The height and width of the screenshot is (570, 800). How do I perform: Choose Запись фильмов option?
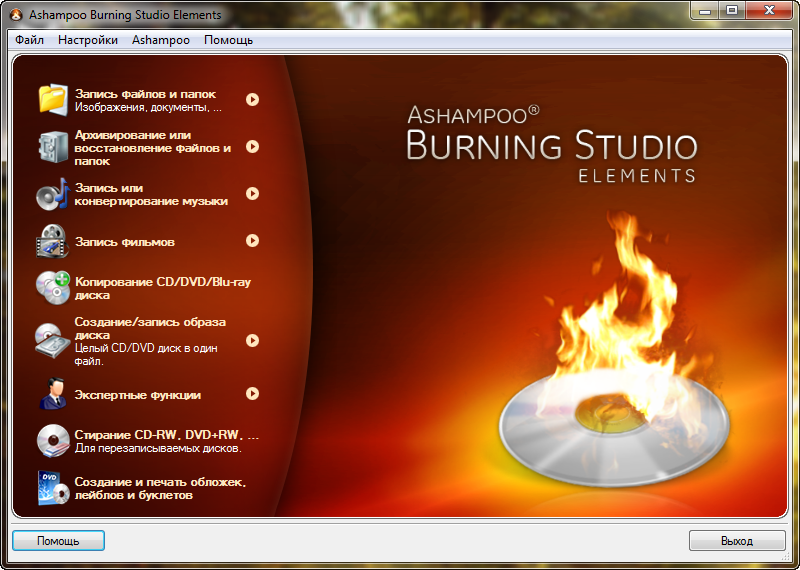[125, 242]
